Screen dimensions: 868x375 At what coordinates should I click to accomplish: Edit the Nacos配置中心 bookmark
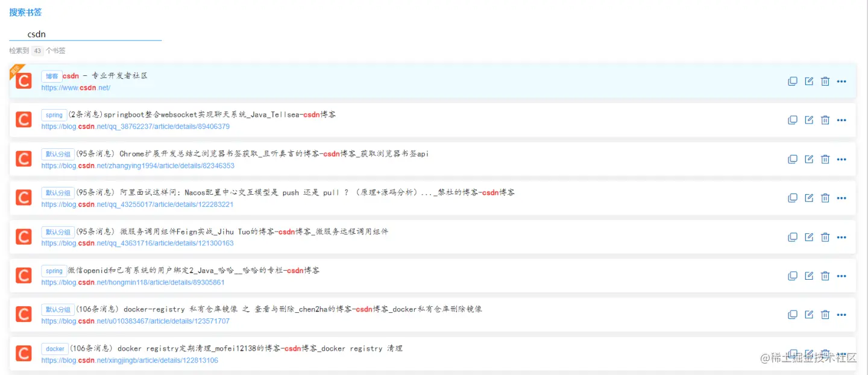coord(809,198)
